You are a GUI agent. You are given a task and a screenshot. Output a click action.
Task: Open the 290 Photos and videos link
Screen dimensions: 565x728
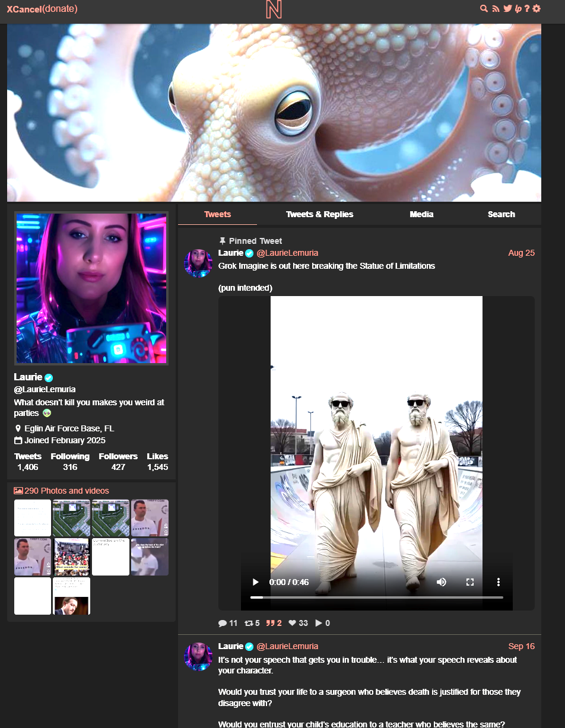click(x=62, y=491)
